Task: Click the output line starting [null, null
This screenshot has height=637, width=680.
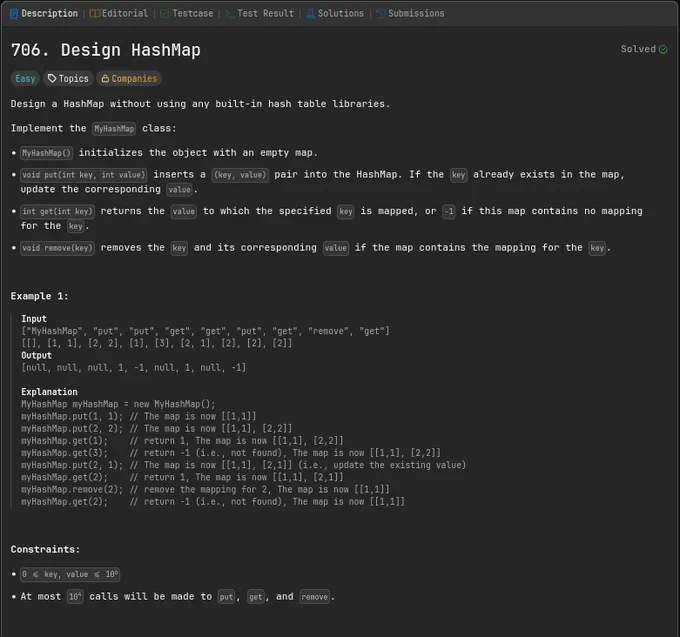Action: point(134,368)
